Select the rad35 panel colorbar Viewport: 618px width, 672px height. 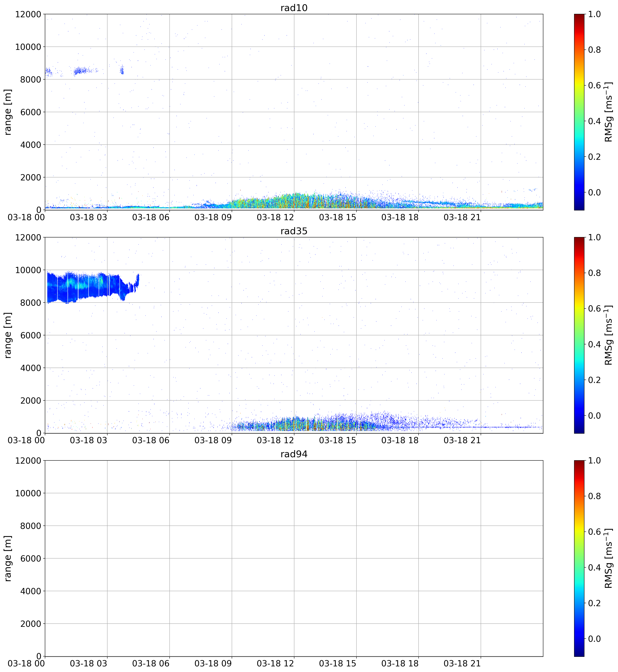[579, 335]
